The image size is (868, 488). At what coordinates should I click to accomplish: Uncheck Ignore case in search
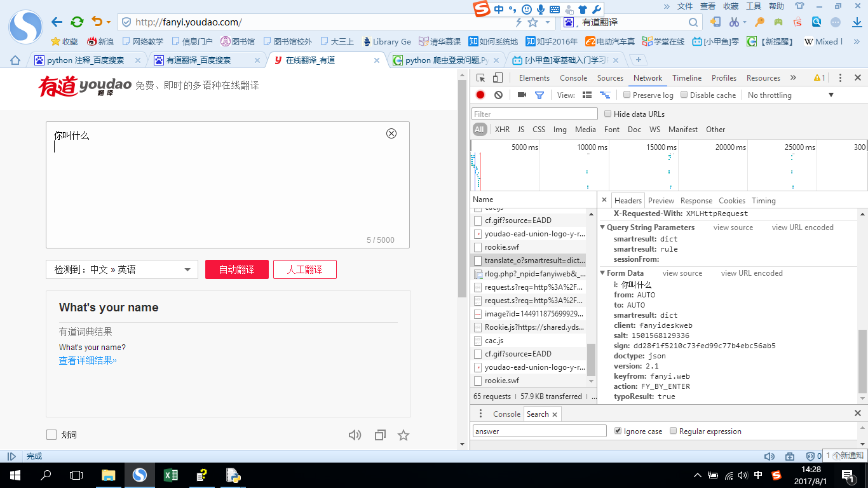(618, 431)
